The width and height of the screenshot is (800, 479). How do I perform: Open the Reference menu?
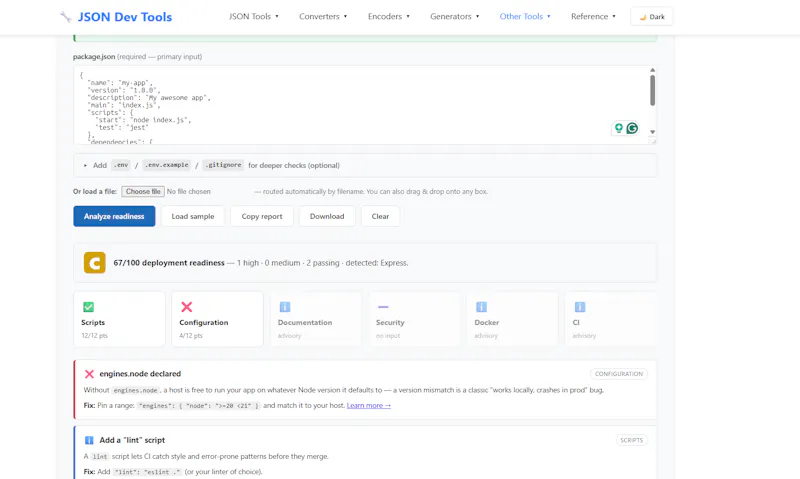(593, 16)
